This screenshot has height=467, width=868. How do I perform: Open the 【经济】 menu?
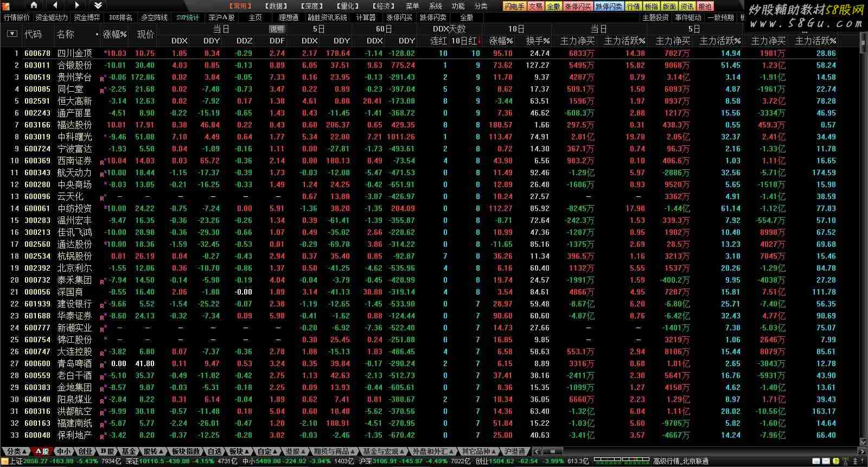tap(384, 6)
